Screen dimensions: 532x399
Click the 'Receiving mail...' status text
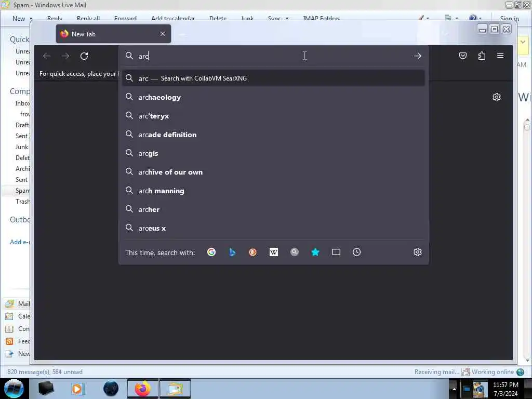(x=436, y=372)
